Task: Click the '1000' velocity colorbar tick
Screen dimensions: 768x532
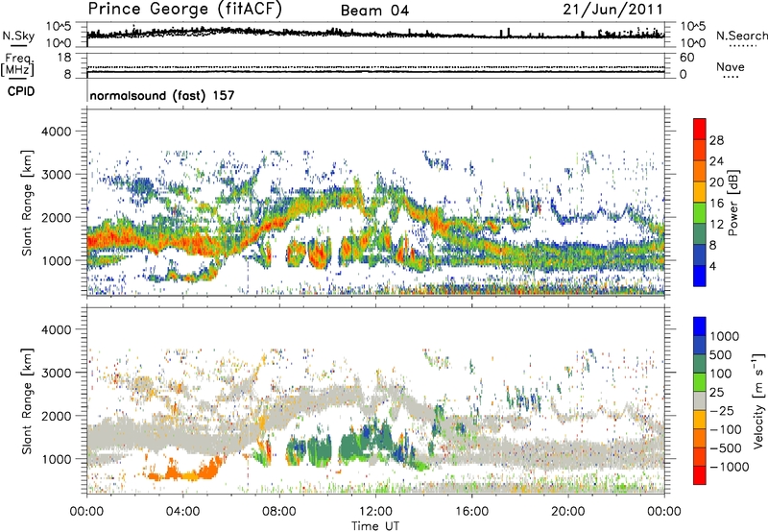Action: pos(725,336)
